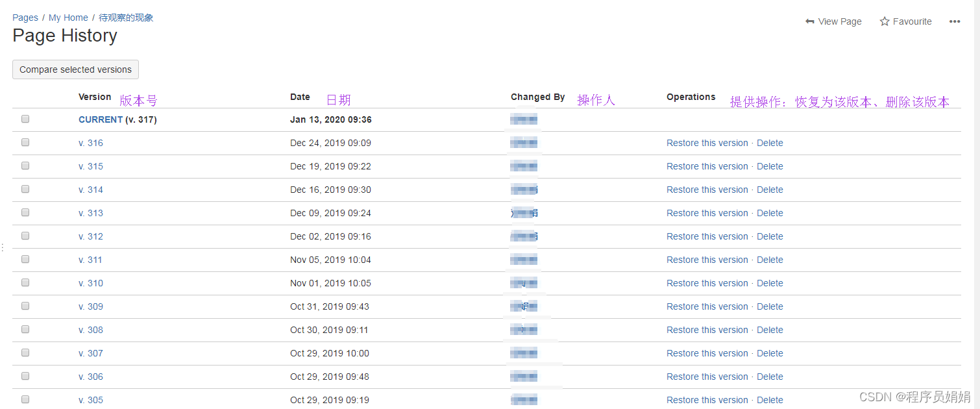View version v. 308

coord(91,330)
